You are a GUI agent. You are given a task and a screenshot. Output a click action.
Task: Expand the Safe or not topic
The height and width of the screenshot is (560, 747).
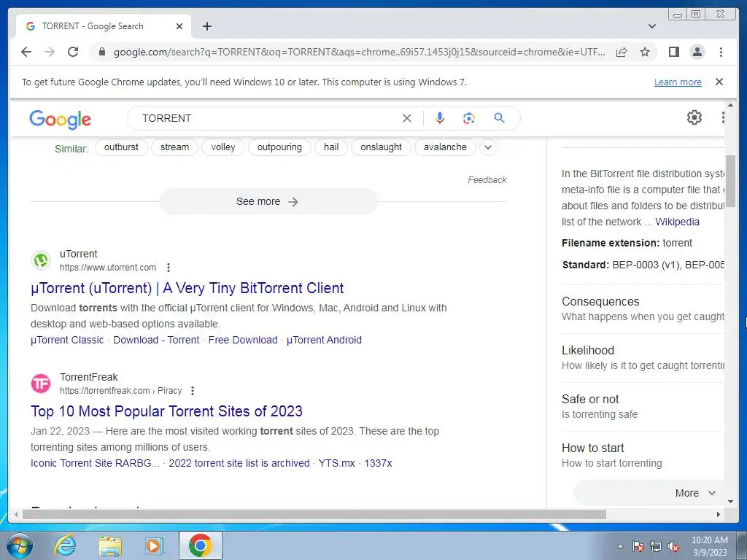click(643, 407)
